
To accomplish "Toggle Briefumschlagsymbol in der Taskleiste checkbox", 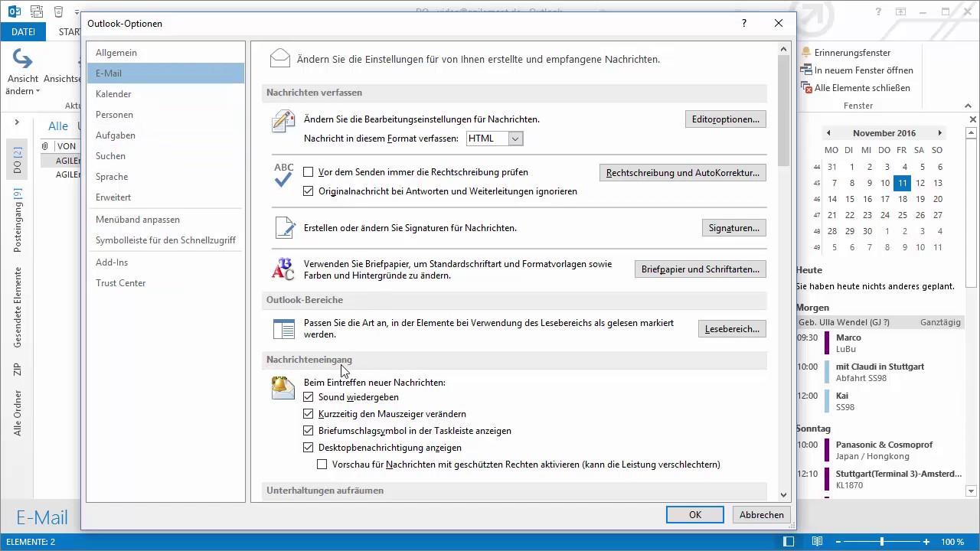I will point(309,431).
